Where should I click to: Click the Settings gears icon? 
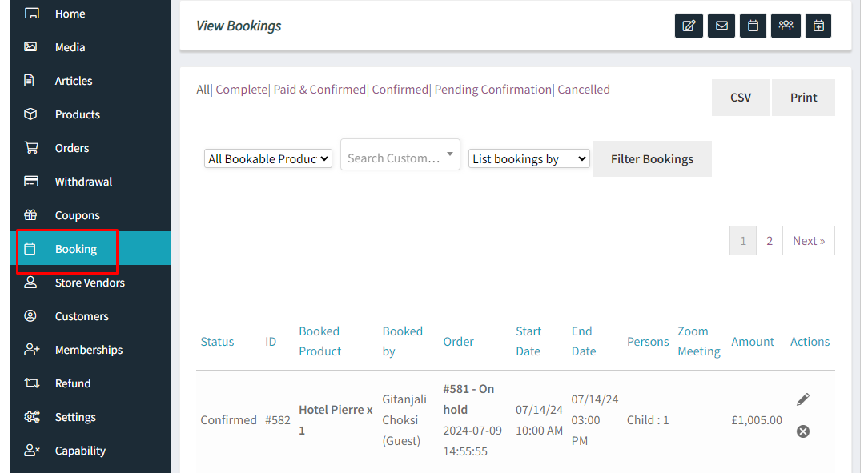(x=32, y=416)
